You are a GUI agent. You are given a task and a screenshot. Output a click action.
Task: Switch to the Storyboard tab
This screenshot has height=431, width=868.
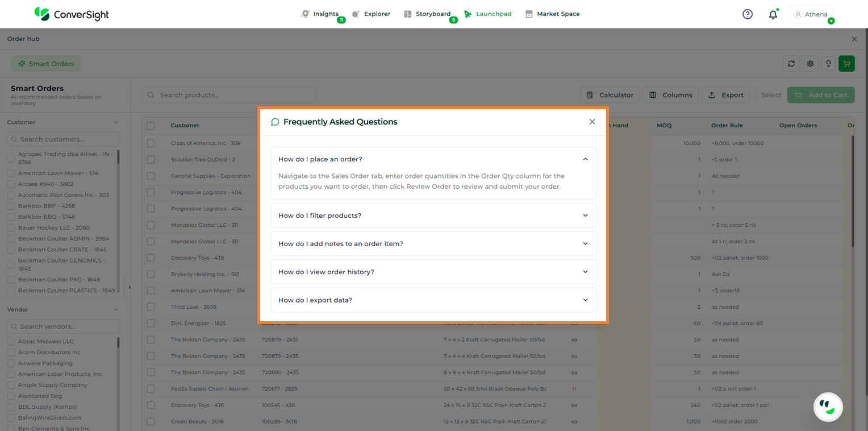click(427, 14)
